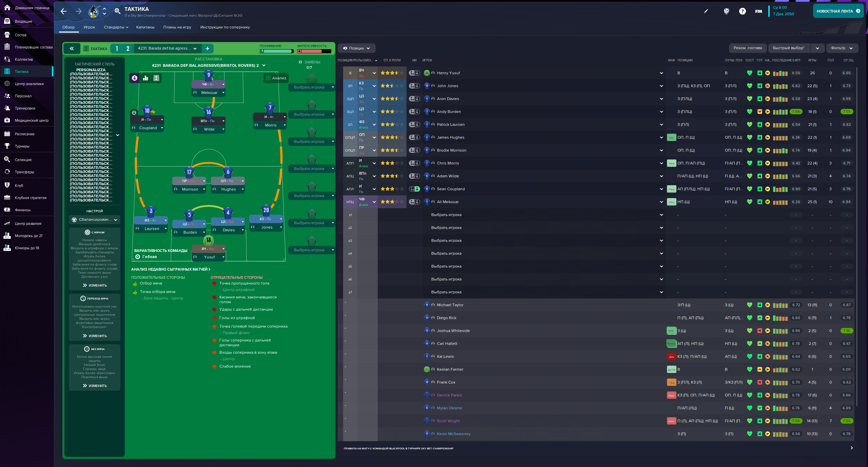Open Mekouar role ЧФ-Ат dropdown

209,84
